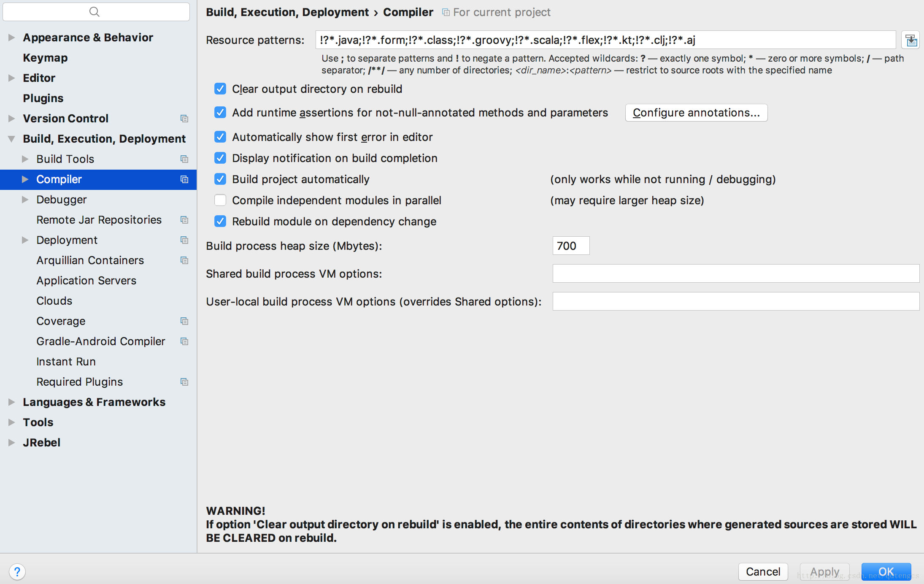Expand the Deployment node
Image resolution: width=924 pixels, height=584 pixels.
coord(25,240)
